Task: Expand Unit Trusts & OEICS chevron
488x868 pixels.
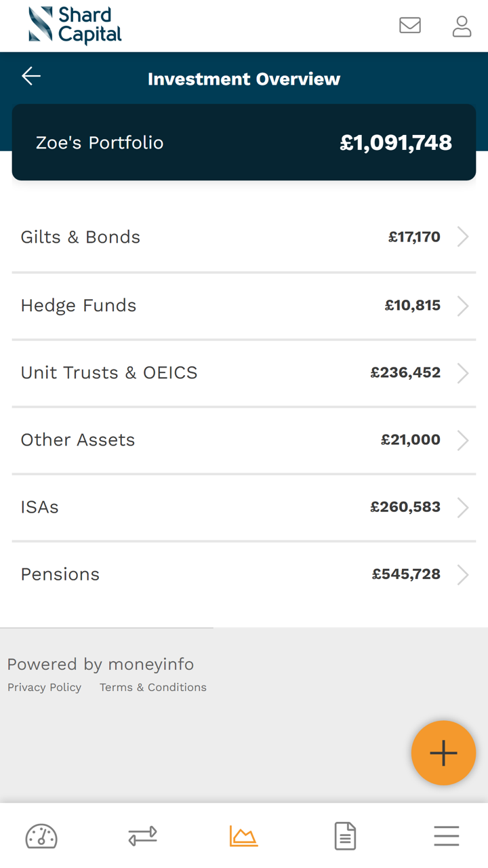Action: point(463,373)
